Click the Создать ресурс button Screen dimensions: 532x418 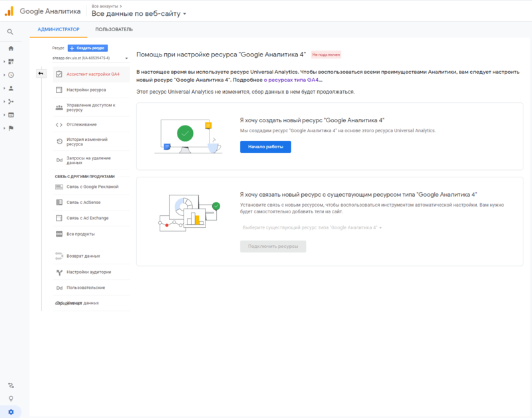click(x=88, y=48)
